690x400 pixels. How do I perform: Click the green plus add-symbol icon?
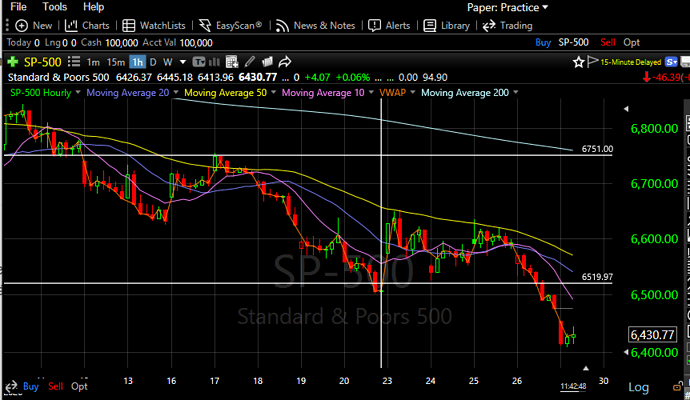pos(13,62)
